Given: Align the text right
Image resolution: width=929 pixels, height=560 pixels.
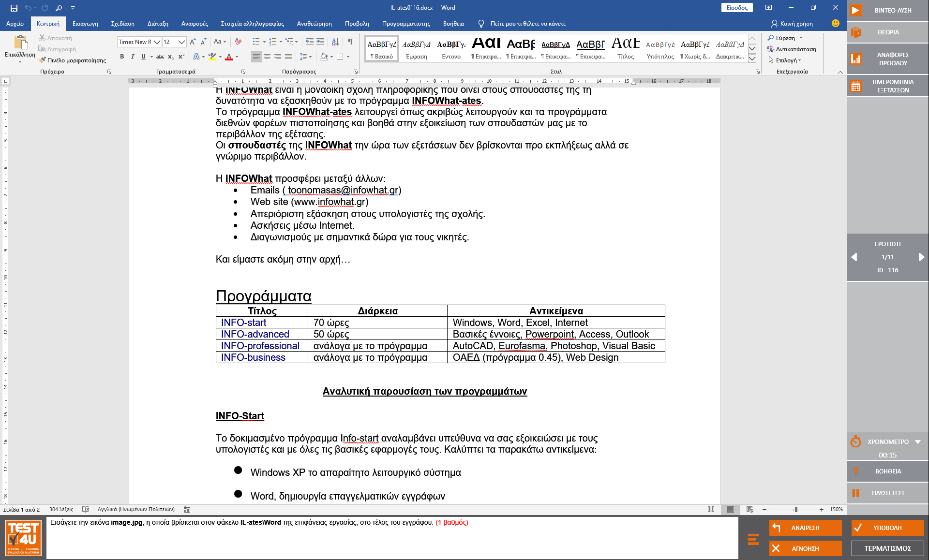Looking at the screenshot, I should [x=277, y=57].
